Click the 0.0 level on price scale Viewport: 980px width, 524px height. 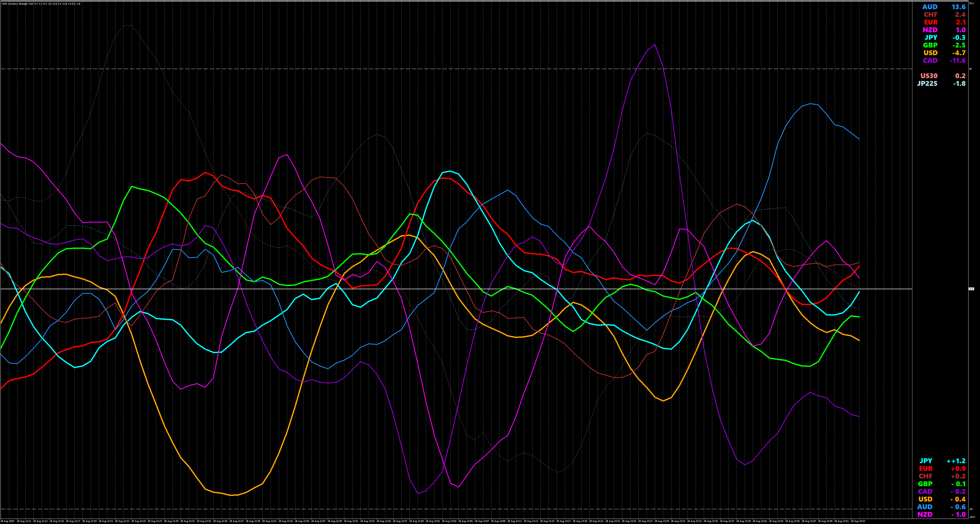pos(971,289)
